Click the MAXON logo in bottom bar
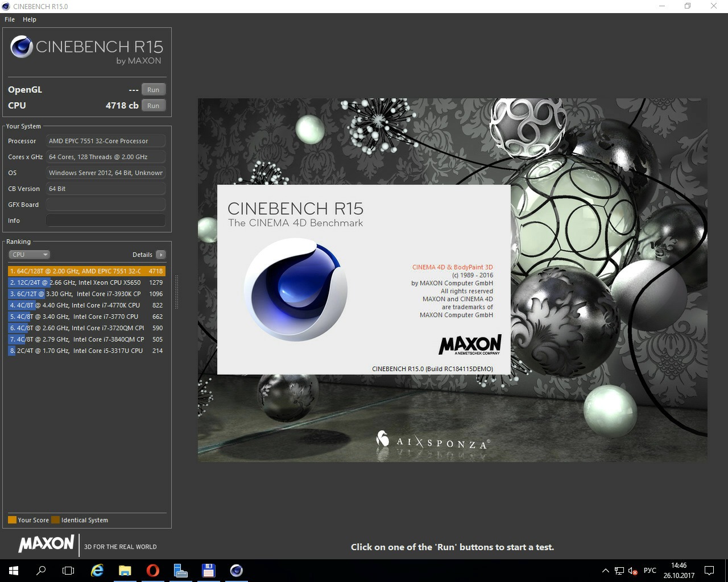Viewport: 728px width, 582px height. [x=46, y=544]
